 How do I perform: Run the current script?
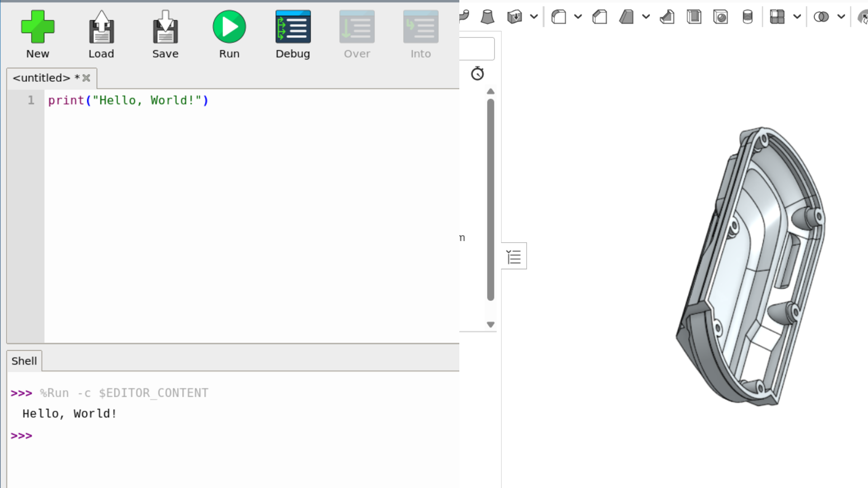[x=229, y=27]
